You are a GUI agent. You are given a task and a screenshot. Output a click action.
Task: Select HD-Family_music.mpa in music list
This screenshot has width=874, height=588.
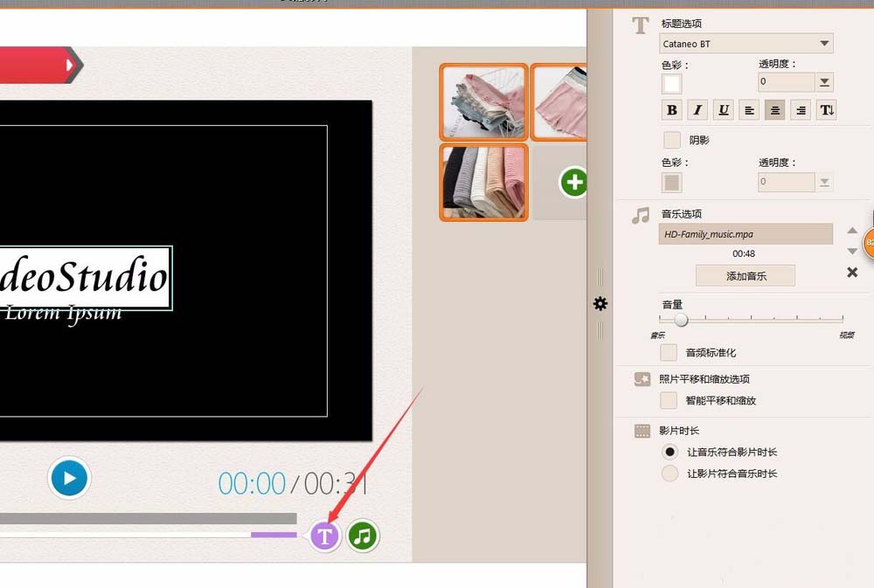coord(746,234)
